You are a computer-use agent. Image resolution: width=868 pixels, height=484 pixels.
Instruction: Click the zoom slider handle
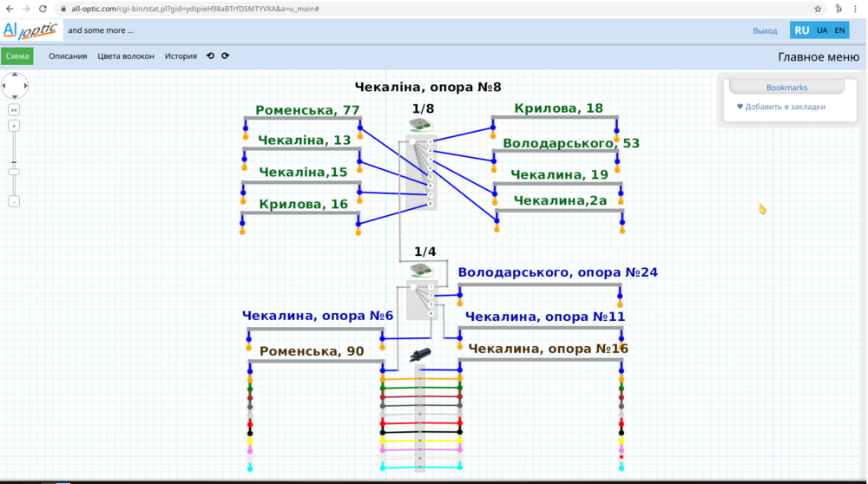click(x=14, y=172)
